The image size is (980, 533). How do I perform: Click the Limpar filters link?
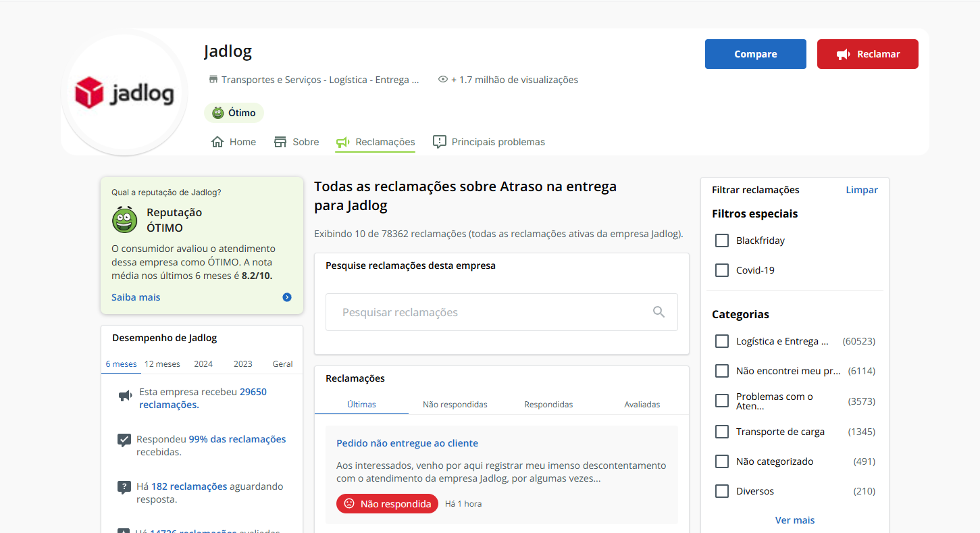point(862,190)
